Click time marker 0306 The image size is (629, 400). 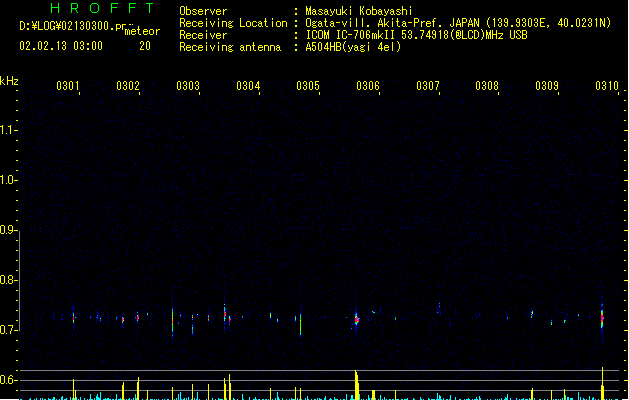click(368, 86)
